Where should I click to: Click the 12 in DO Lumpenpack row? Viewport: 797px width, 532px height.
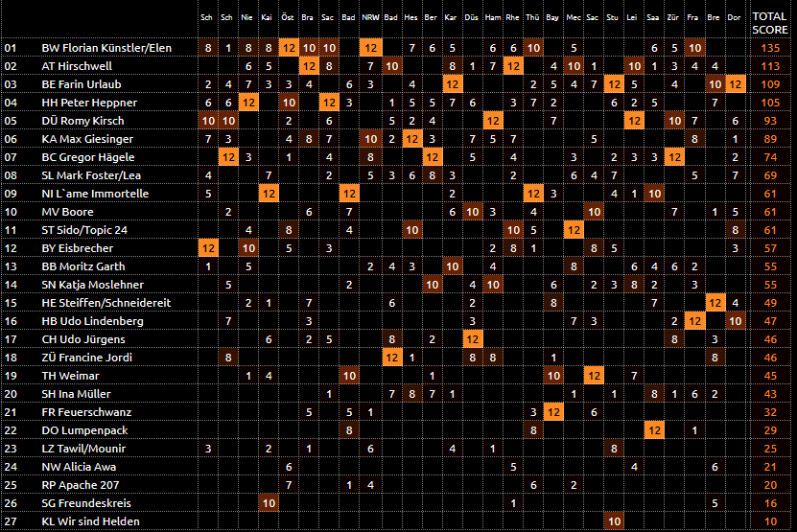(x=654, y=430)
